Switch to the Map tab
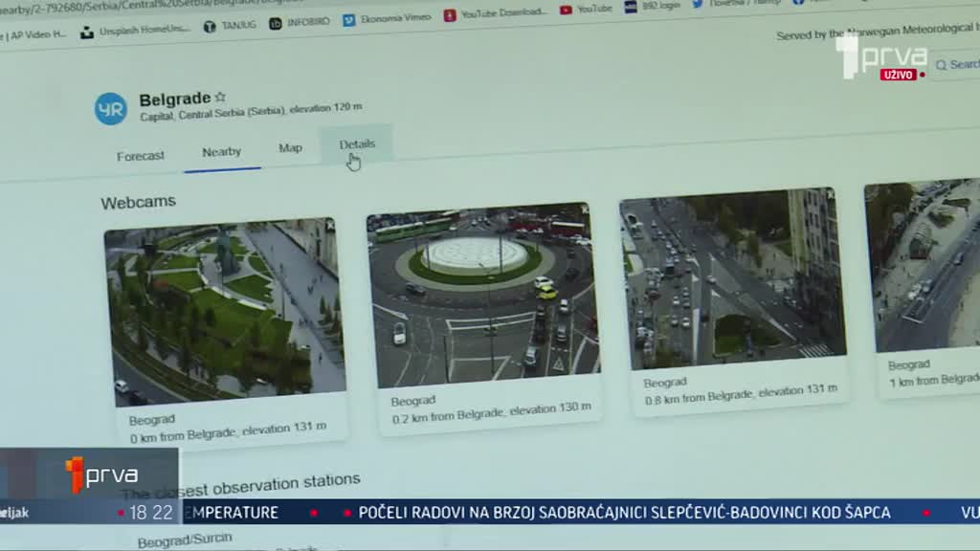 pos(290,147)
